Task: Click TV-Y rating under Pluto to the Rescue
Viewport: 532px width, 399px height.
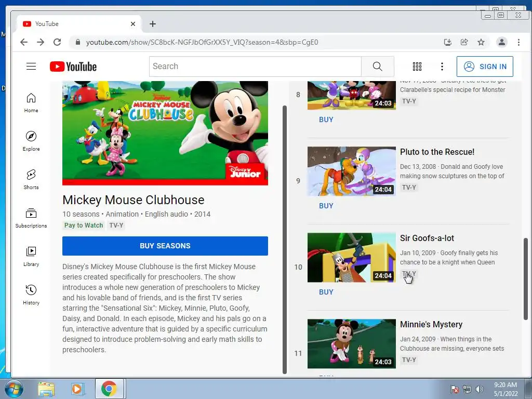Action: point(409,187)
